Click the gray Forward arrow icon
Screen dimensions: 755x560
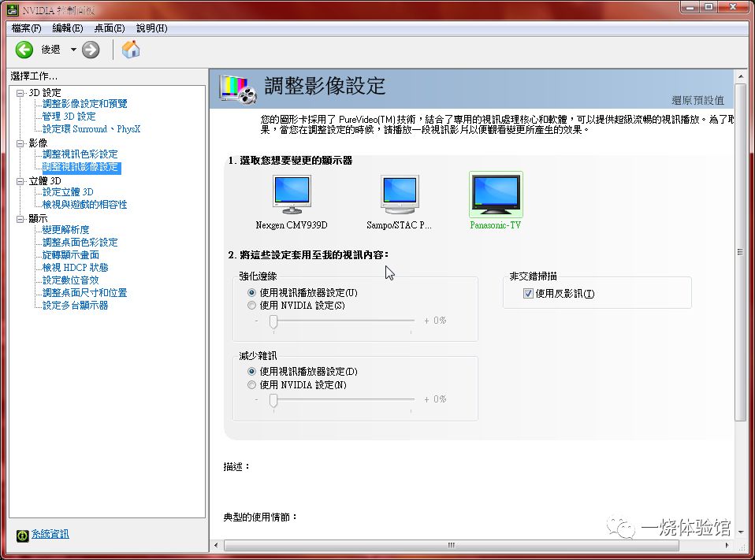pyautogui.click(x=91, y=50)
